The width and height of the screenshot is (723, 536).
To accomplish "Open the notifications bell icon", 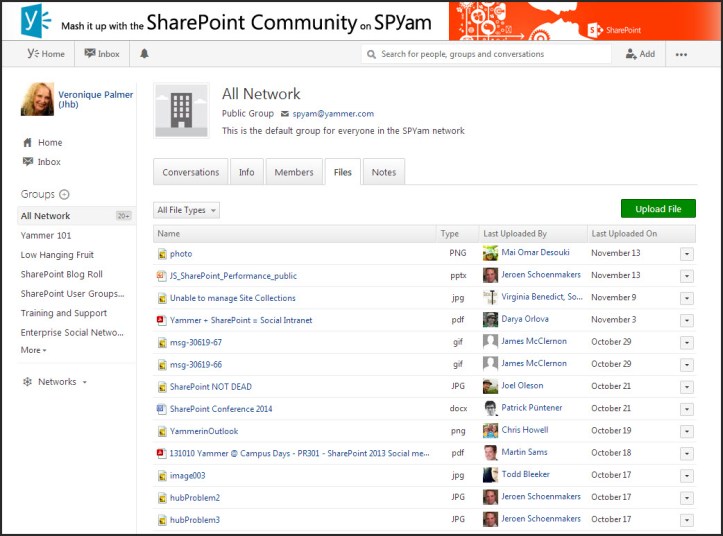I will point(144,54).
